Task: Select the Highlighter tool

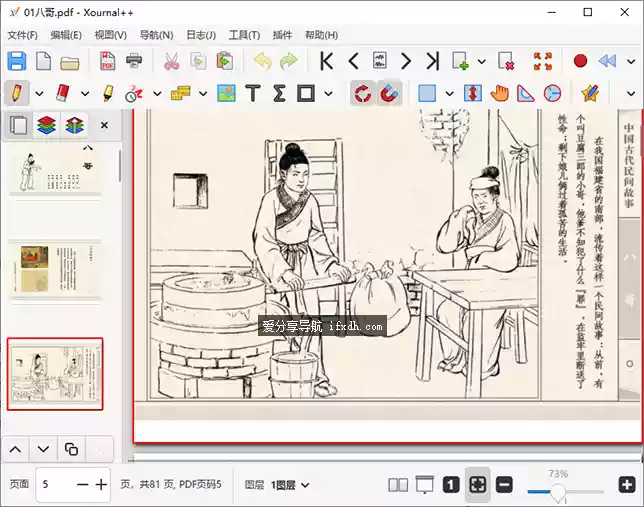Action: [108, 93]
